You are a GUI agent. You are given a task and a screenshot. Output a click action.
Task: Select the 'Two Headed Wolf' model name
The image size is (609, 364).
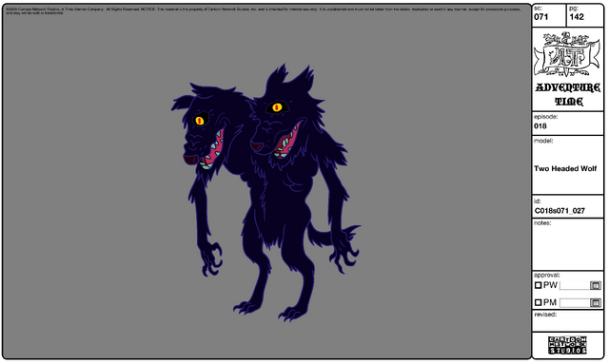[565, 169]
